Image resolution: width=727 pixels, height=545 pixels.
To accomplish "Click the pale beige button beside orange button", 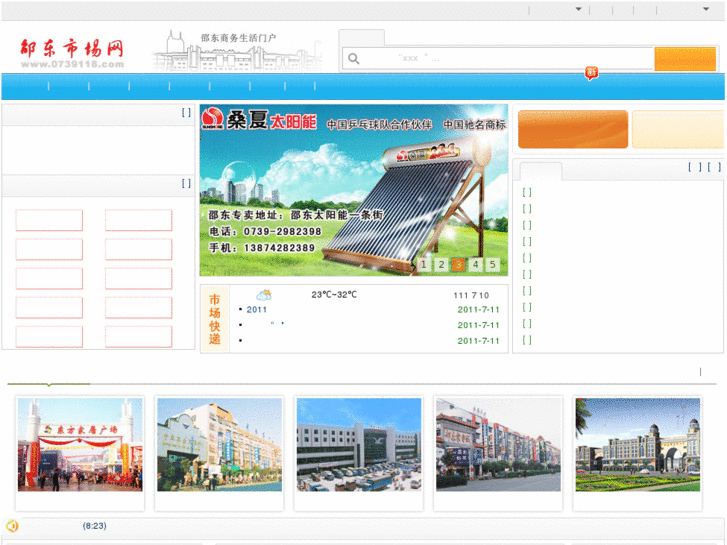I will [x=677, y=129].
